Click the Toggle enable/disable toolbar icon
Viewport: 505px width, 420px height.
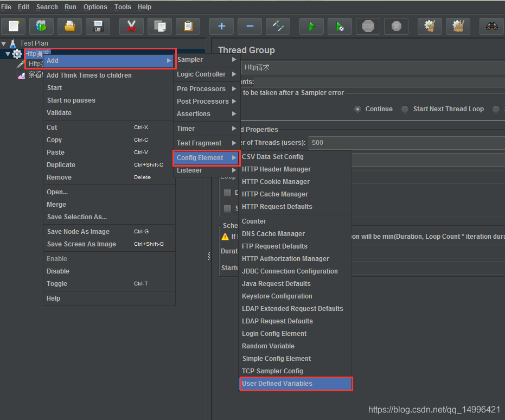click(278, 26)
